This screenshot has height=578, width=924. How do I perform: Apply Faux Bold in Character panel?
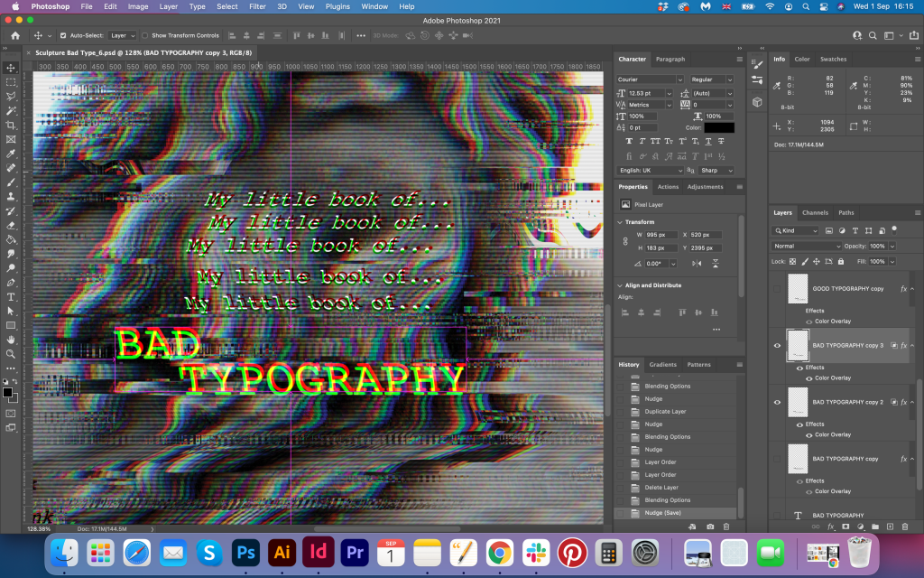tap(629, 142)
